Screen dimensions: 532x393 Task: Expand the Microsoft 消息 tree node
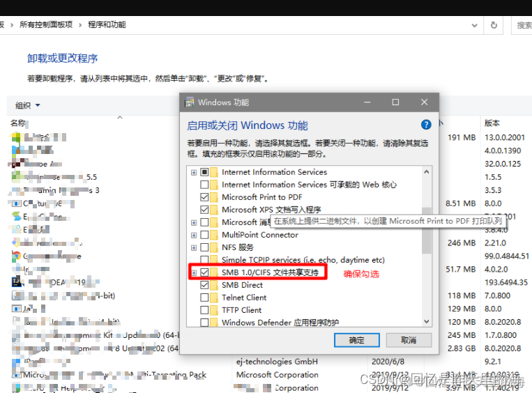194,222
